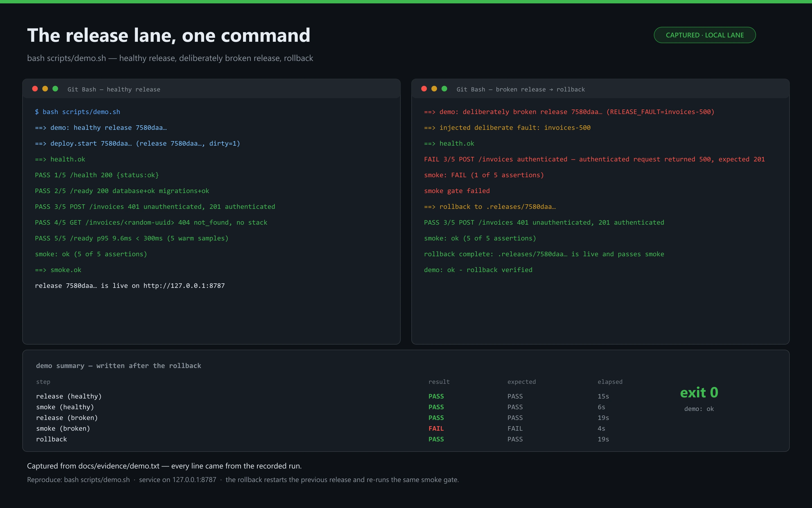
Task: Click 'PASS 1/5 /health 200 {status:ok}' line
Action: point(97,175)
